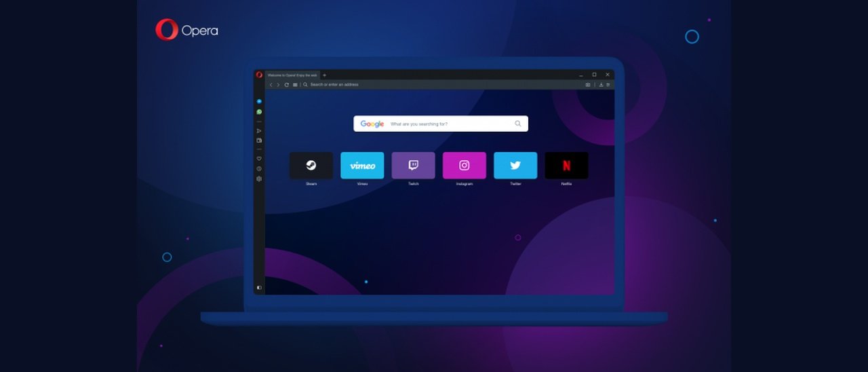Maximize the Opera browser window

pyautogui.click(x=595, y=75)
